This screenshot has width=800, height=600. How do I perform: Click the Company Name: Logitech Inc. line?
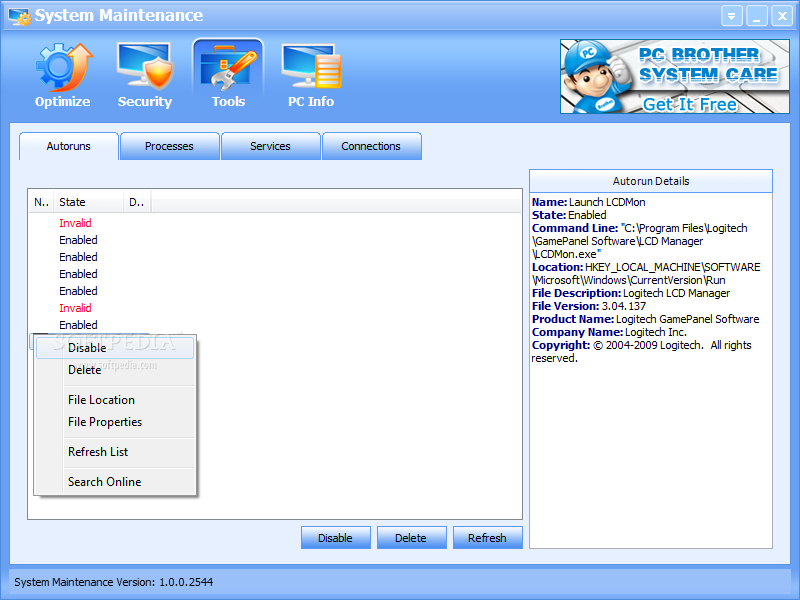[609, 332]
